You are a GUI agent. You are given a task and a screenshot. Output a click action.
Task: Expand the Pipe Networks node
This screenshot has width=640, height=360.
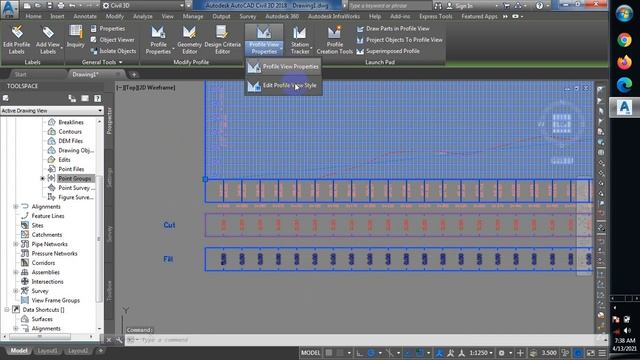click(16, 244)
